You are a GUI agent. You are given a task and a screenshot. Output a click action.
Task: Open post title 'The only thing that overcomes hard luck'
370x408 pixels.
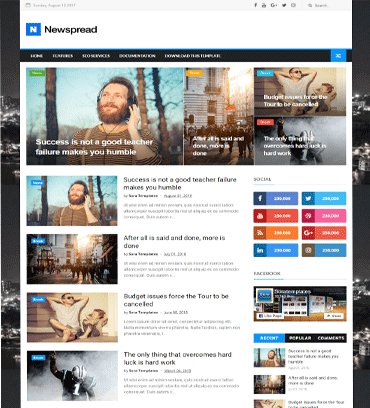[x=177, y=358]
